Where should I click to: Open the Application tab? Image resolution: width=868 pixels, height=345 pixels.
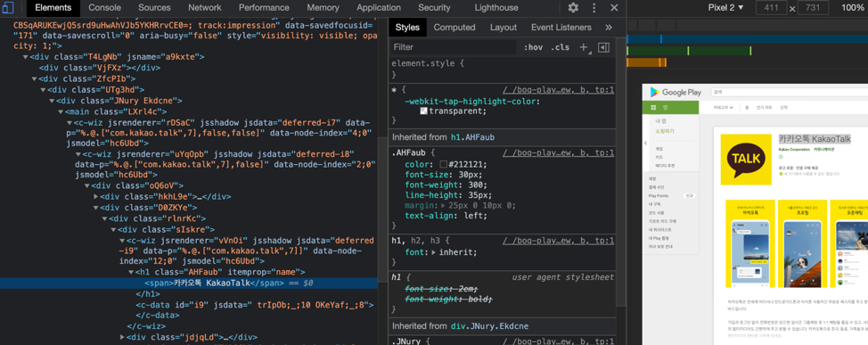click(x=379, y=8)
